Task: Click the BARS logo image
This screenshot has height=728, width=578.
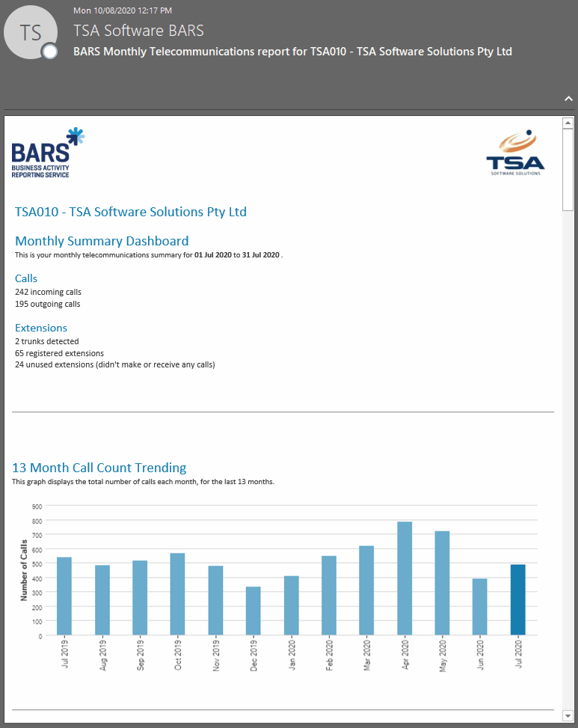Action: coord(49,153)
